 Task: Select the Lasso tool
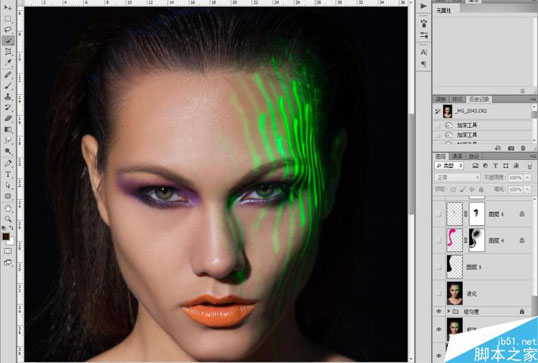(x=8, y=30)
